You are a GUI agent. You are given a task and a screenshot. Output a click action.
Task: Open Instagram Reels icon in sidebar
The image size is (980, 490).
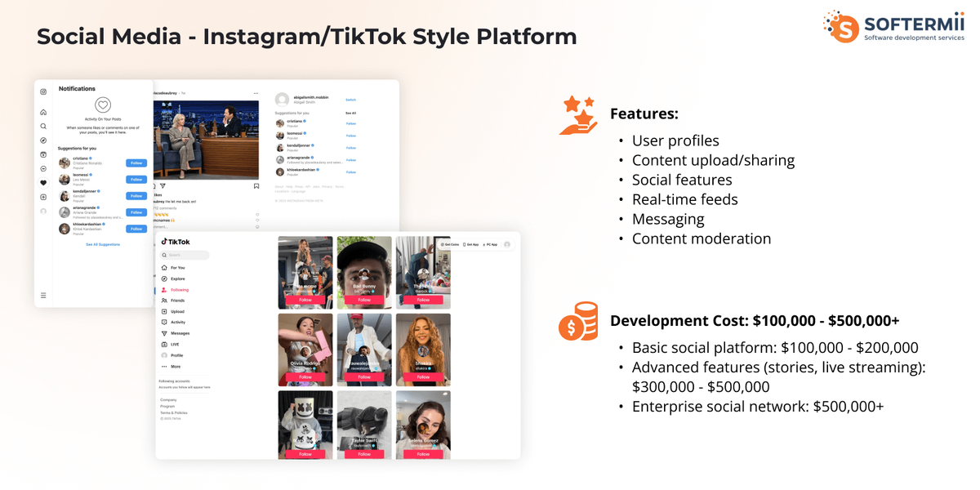point(43,154)
